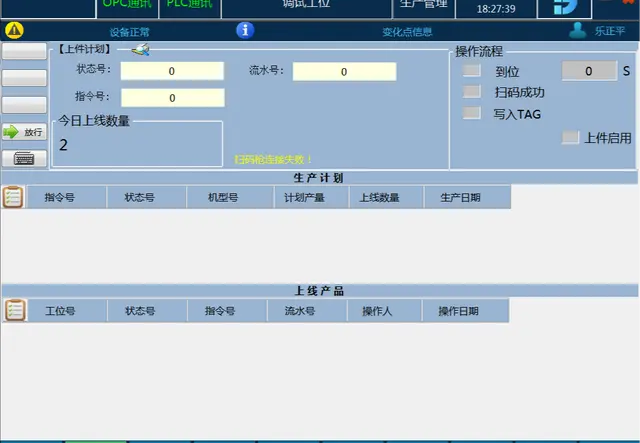Open the OPC通讯 tab
640x443 pixels.
pos(127,7)
